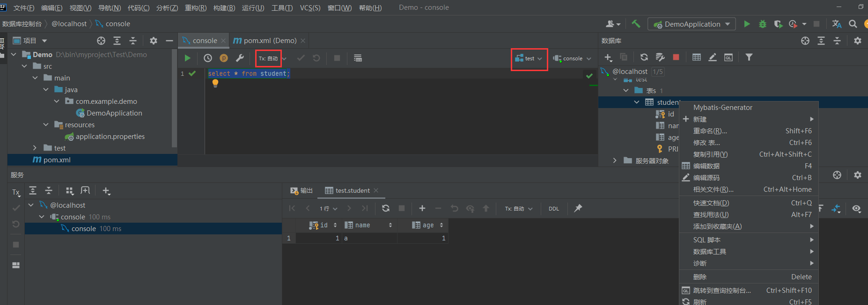Viewport: 868px width, 305px height.
Task: Click the in-editor results toggle icon
Action: pyautogui.click(x=358, y=58)
